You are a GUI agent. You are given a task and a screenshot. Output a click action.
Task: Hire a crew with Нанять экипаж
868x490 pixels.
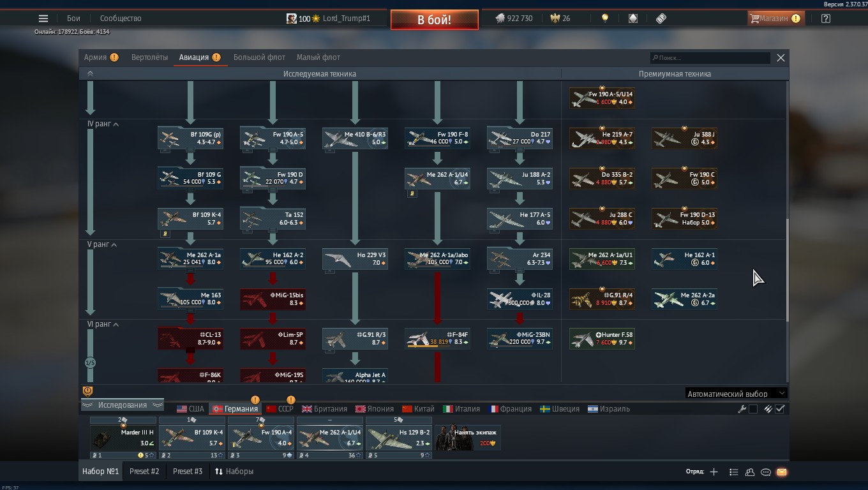(x=468, y=437)
